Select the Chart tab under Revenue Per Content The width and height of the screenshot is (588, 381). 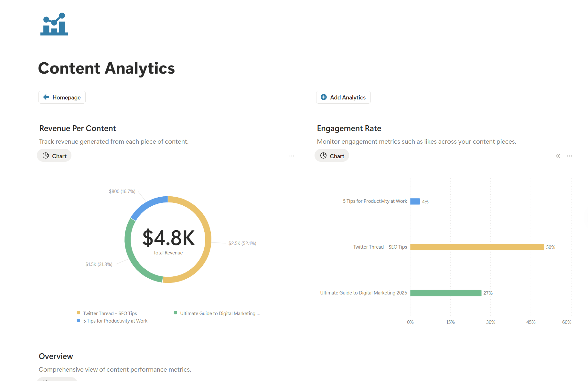pos(54,156)
